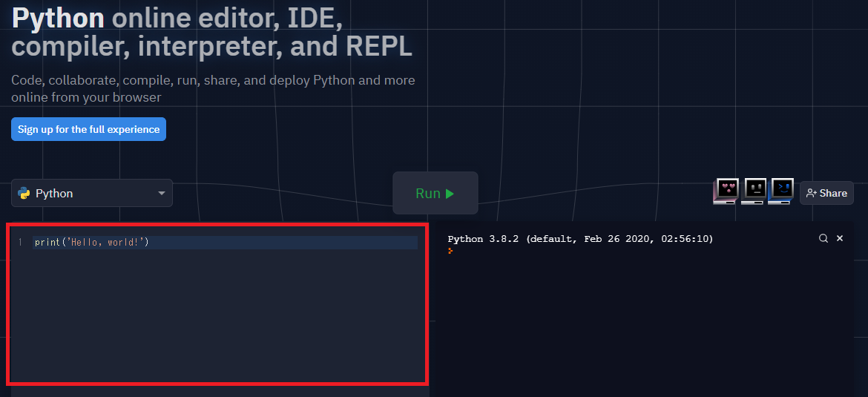Click the console prompt arrow
The width and height of the screenshot is (868, 397).
pyautogui.click(x=450, y=251)
